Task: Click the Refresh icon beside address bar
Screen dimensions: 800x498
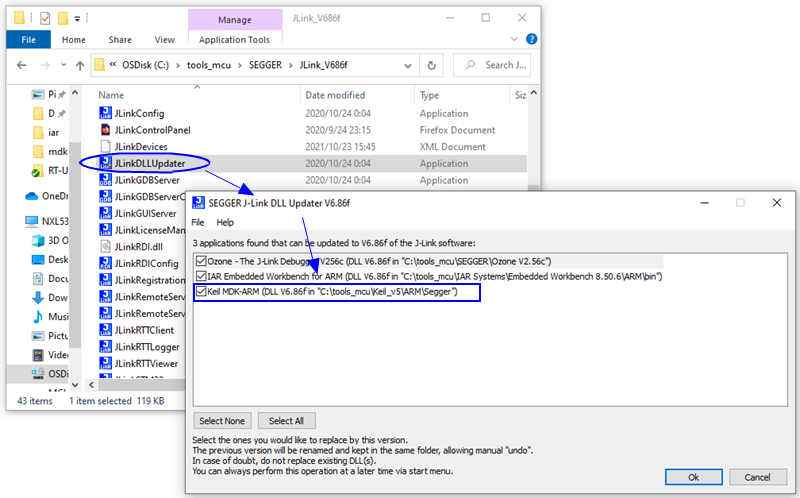Action: 431,66
